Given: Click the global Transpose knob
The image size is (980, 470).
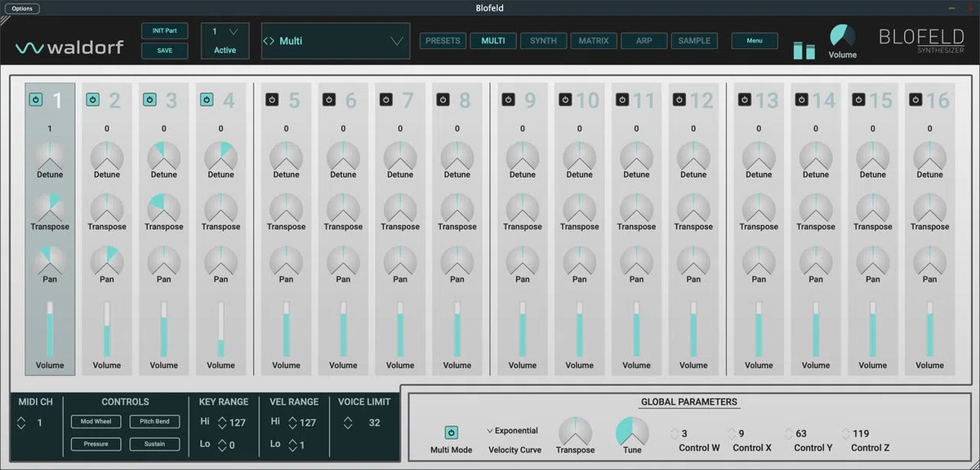Looking at the screenshot, I should (x=575, y=432).
